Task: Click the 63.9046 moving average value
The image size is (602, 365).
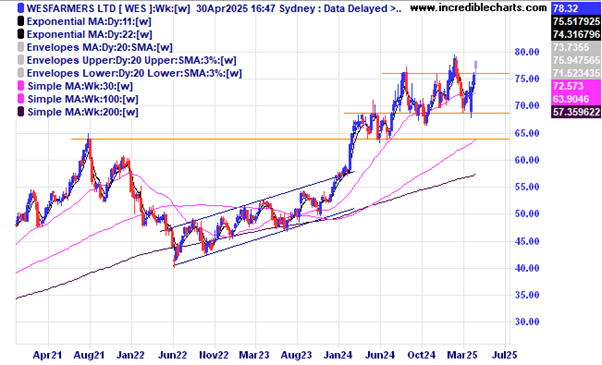Action: (576, 99)
